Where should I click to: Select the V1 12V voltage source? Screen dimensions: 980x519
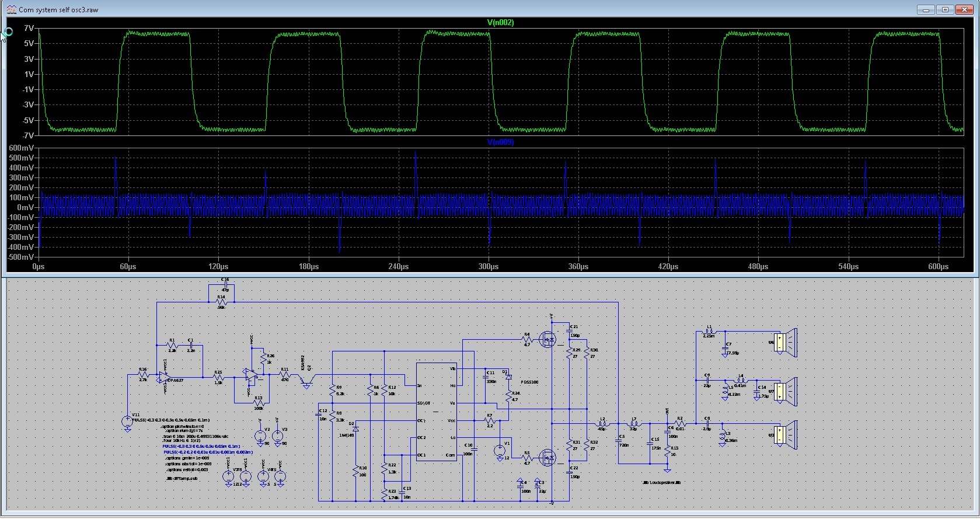pos(500,450)
